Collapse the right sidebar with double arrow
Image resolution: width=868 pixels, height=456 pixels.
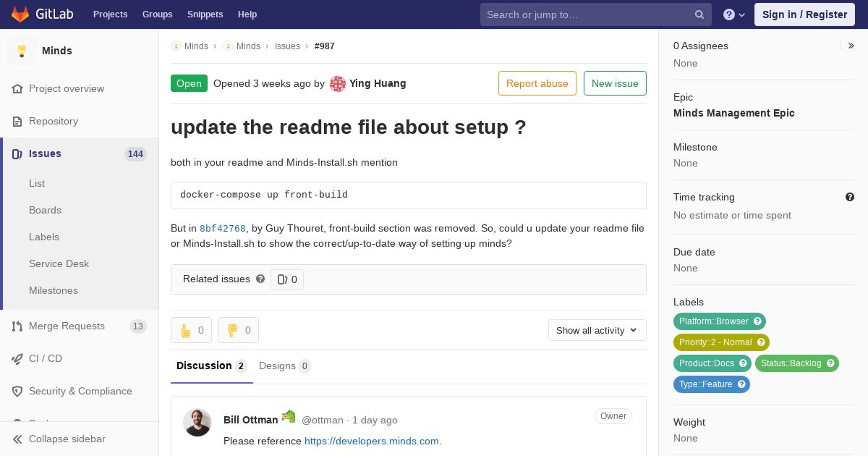(851, 46)
